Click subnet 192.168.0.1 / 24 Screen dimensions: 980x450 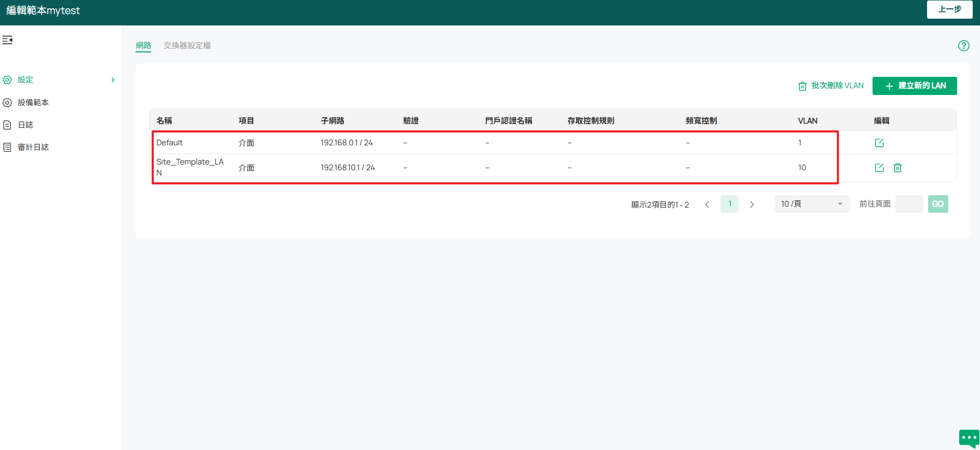click(347, 143)
